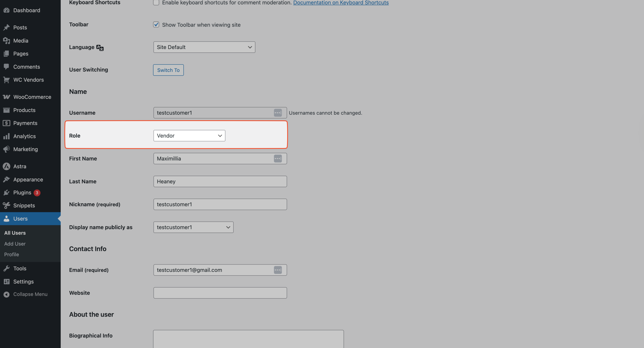Image resolution: width=644 pixels, height=348 pixels.
Task: Click the Snippets scissors icon
Action: 7,205
